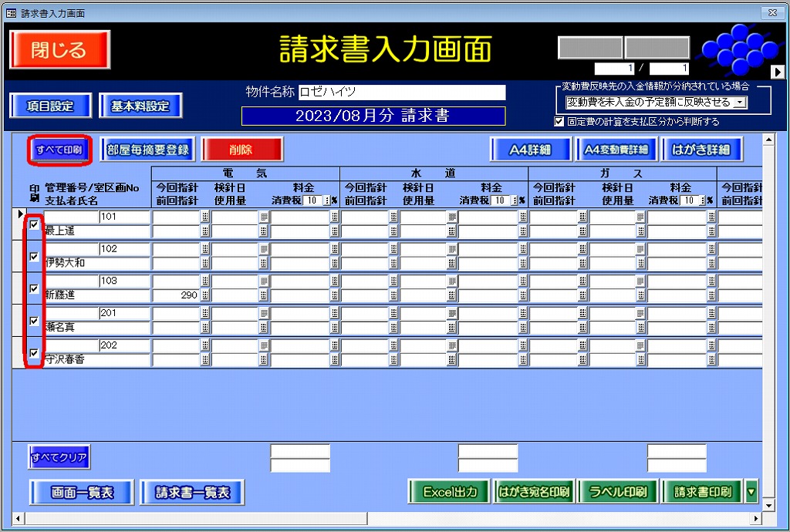Open calendar icon for room 101 electricity meter date
Image resolution: width=790 pixels, height=532 pixels.
coord(263,217)
